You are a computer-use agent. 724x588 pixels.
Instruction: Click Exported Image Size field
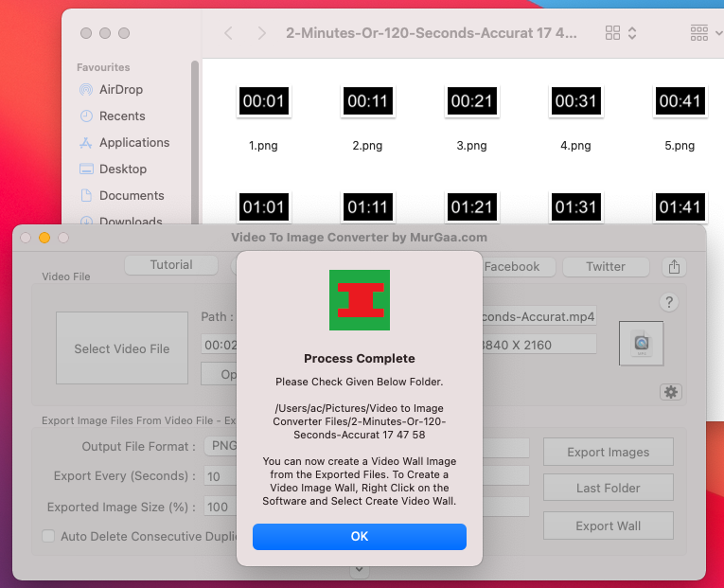[x=221, y=507]
